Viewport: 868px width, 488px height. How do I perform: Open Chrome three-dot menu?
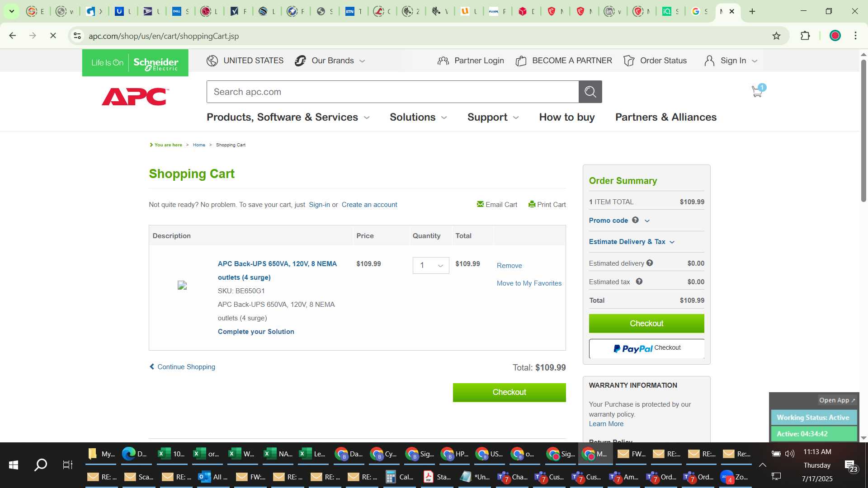855,36
